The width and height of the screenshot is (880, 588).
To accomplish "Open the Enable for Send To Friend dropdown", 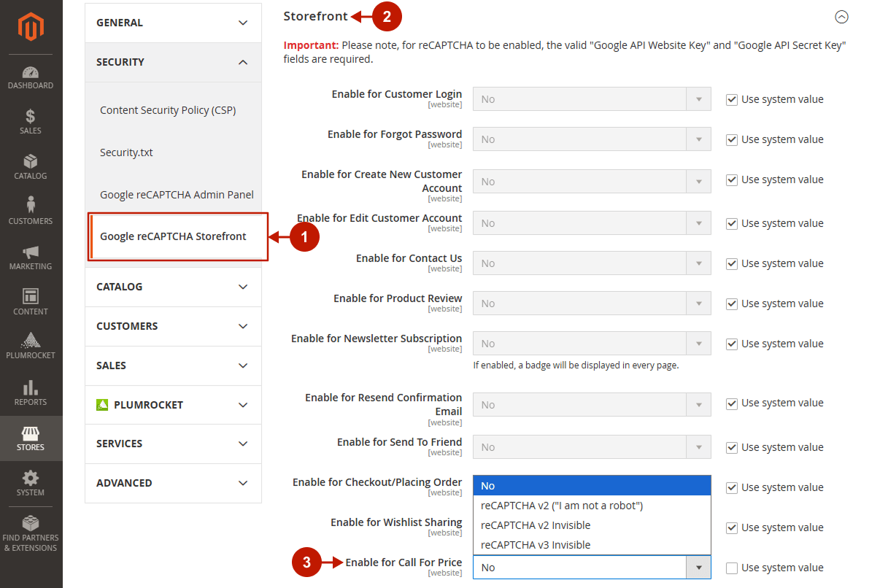I will [592, 447].
